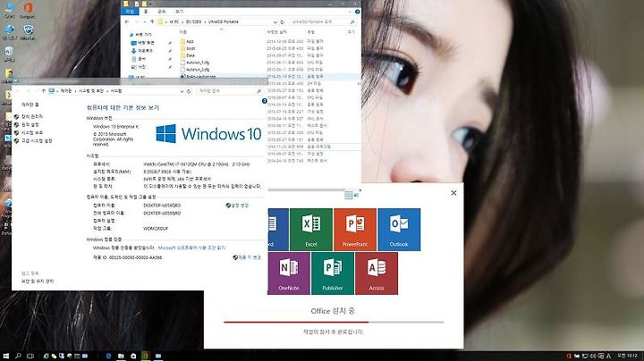Click the Excel tile in Office installer
644x361 pixels.
[x=311, y=230]
